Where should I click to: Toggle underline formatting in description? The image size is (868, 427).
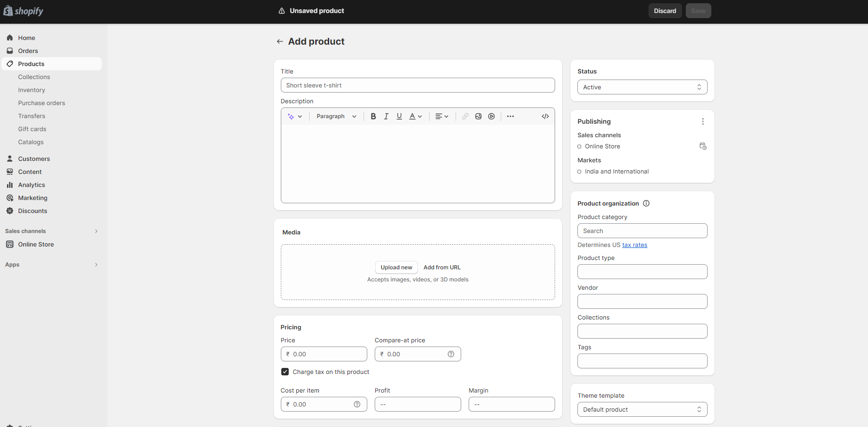click(399, 116)
